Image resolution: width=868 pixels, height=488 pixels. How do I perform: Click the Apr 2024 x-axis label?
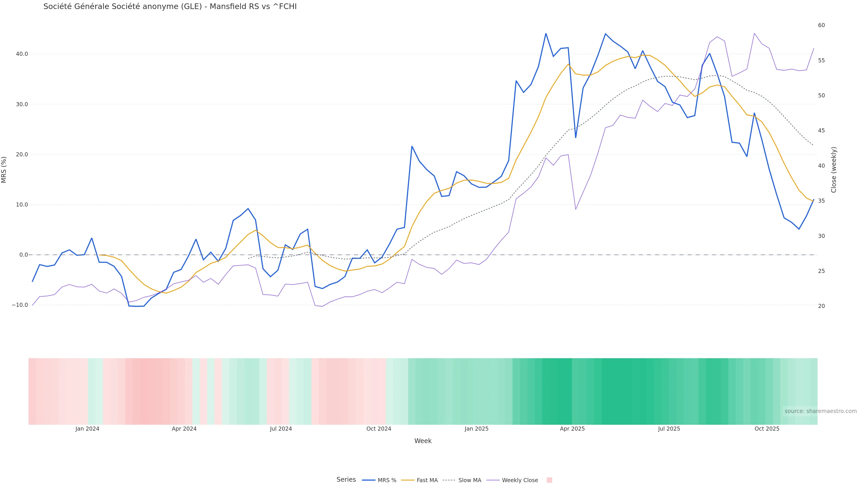(184, 429)
